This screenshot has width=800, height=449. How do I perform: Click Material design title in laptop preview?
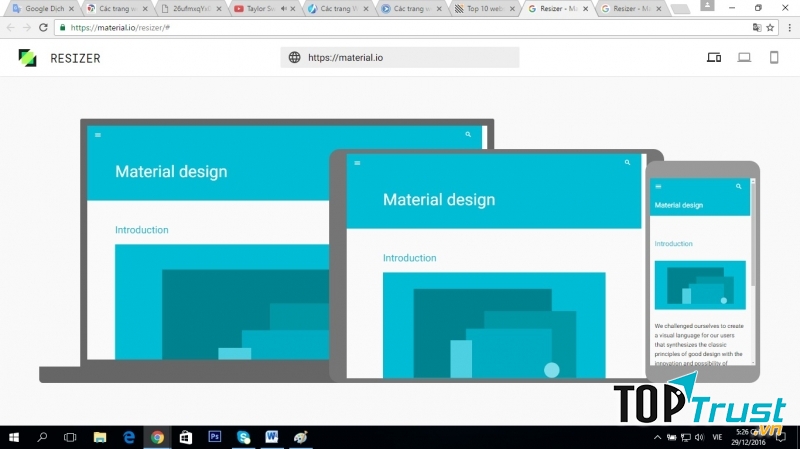(x=171, y=171)
